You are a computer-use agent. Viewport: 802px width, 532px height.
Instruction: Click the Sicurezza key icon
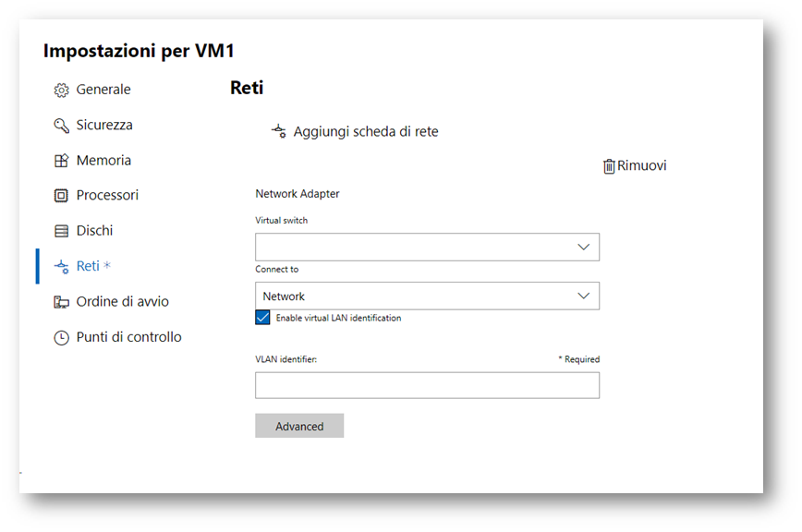coord(61,126)
